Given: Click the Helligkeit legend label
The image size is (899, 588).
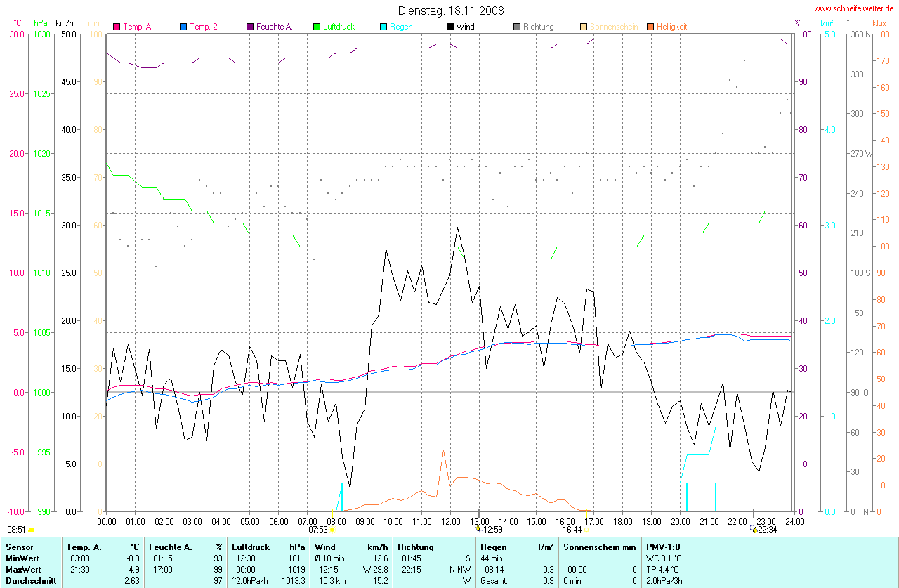Looking at the screenshot, I should [671, 27].
